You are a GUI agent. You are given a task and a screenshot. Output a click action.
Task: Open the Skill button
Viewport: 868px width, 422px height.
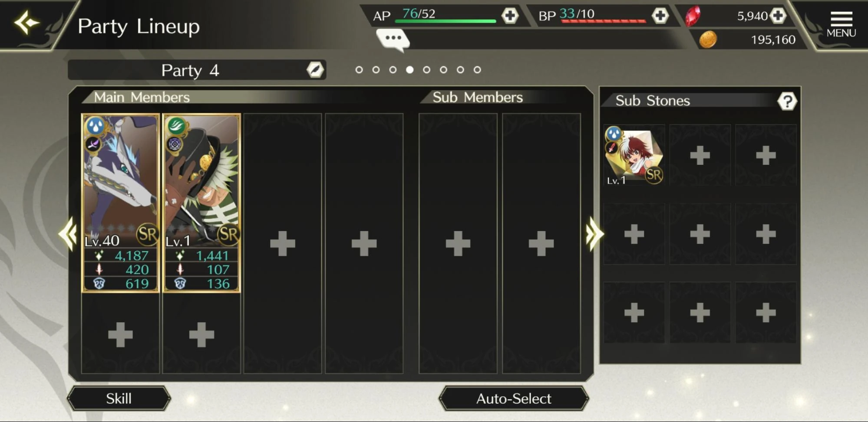point(119,398)
